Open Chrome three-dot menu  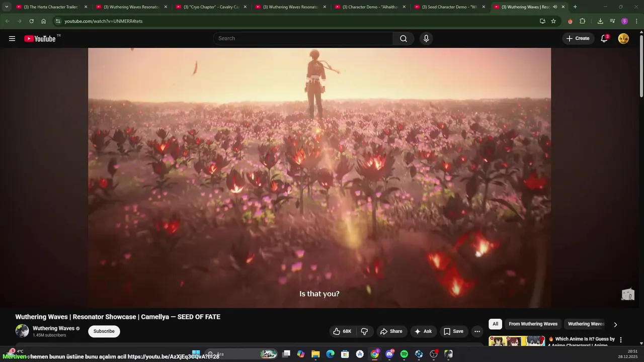[x=636, y=21]
